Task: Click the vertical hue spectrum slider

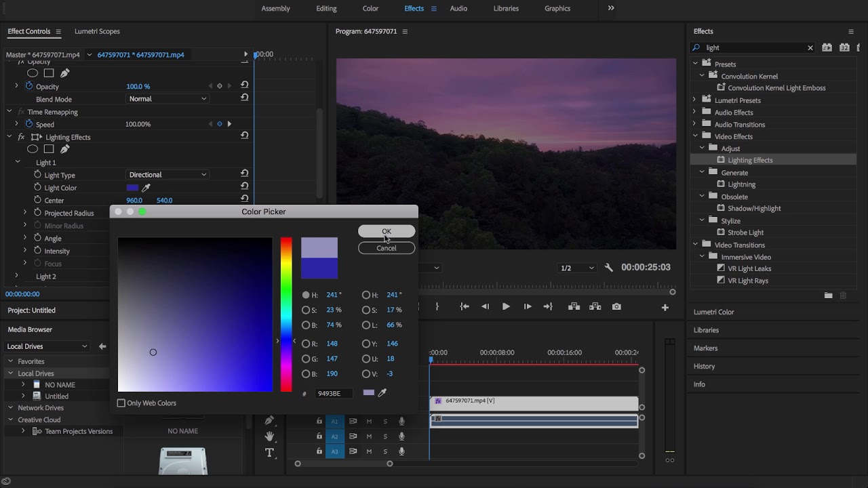Action: coord(286,314)
